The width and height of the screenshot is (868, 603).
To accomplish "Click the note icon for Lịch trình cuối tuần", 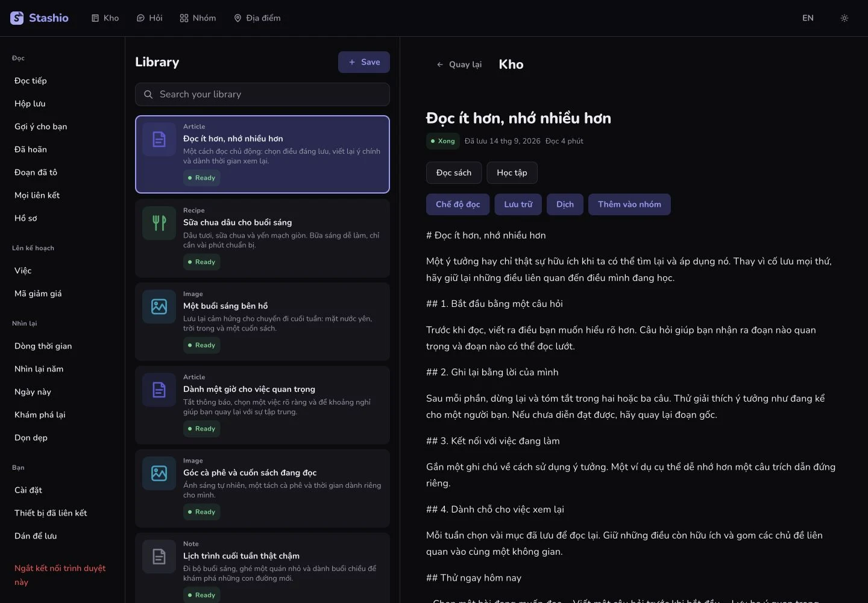I will tap(159, 557).
